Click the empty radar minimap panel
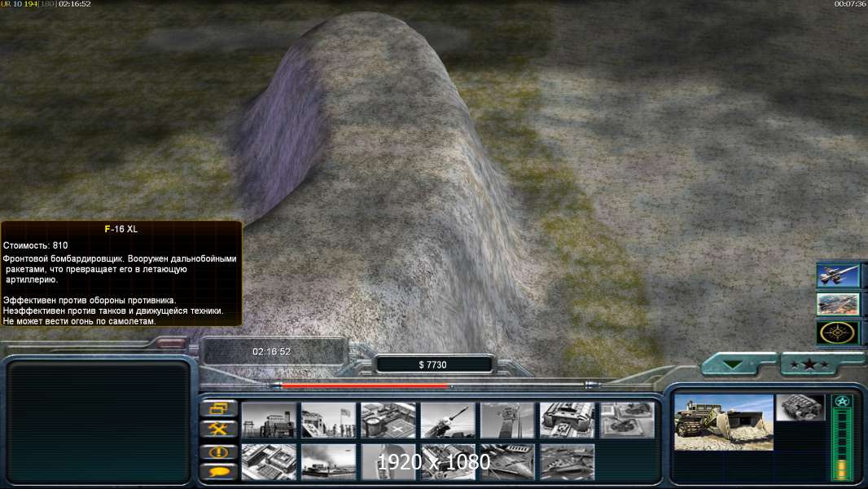 point(99,422)
